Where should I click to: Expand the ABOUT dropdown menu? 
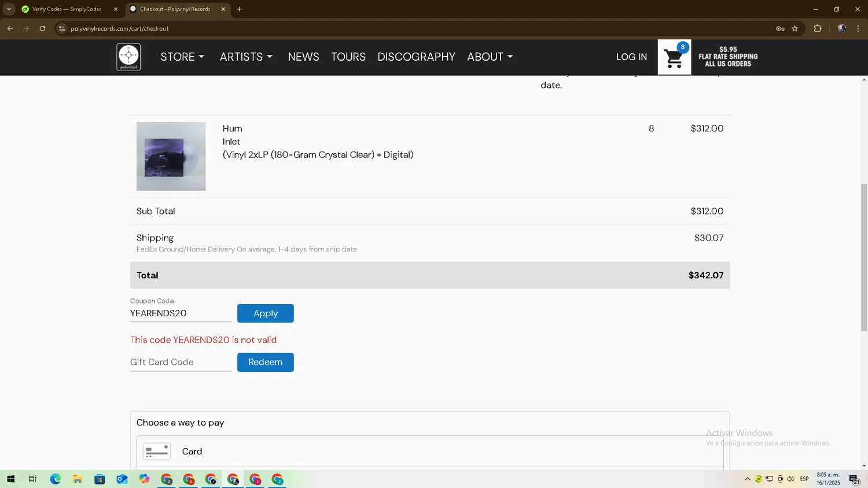[x=490, y=57]
